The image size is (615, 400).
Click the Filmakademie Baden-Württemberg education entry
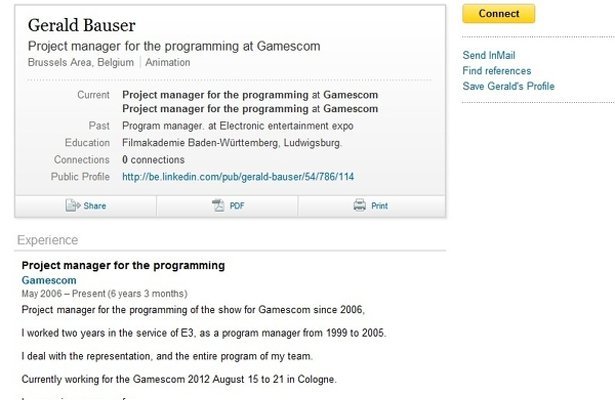(232, 143)
